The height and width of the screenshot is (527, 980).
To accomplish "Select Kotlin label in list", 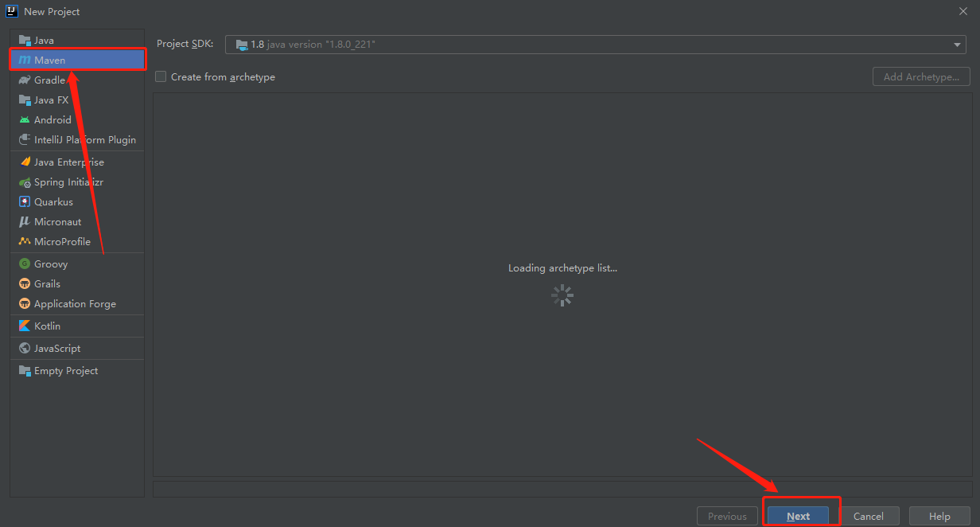I will 47,326.
